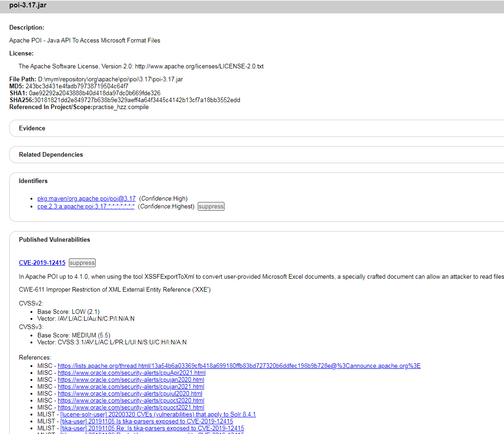Collapse the Identifiers panel
This screenshot has height=434, width=504.
click(33, 181)
